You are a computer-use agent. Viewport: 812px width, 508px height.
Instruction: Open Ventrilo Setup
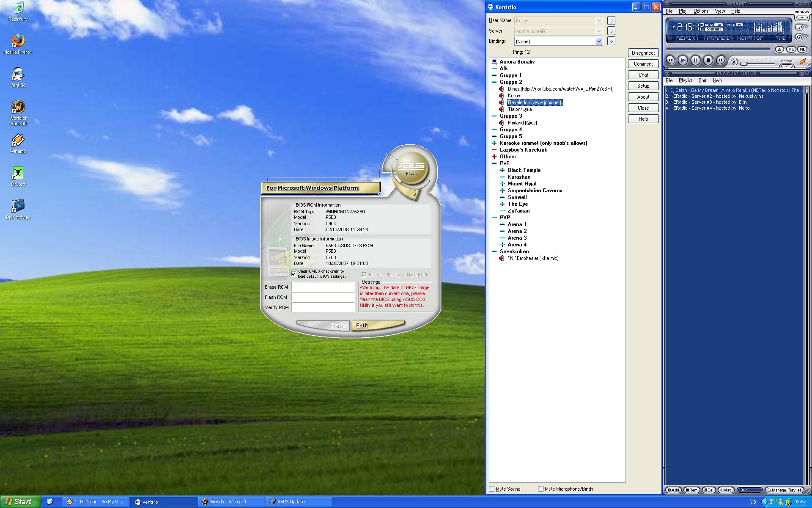(x=643, y=86)
